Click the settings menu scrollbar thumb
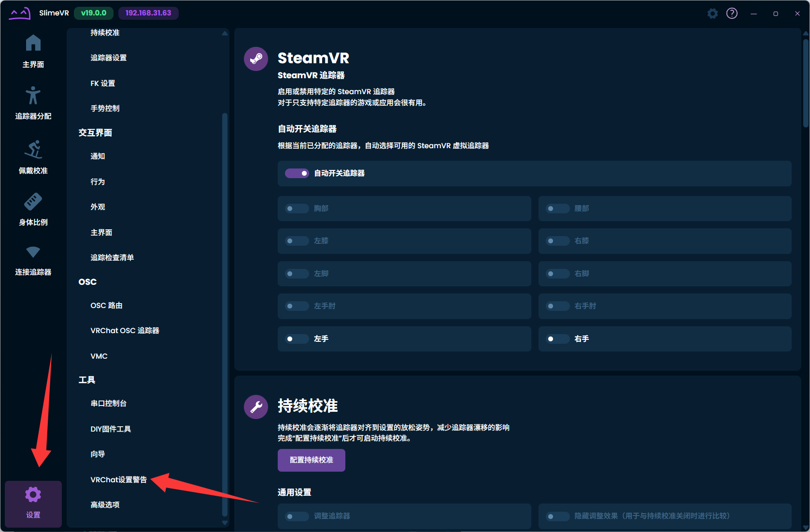 click(x=225, y=315)
